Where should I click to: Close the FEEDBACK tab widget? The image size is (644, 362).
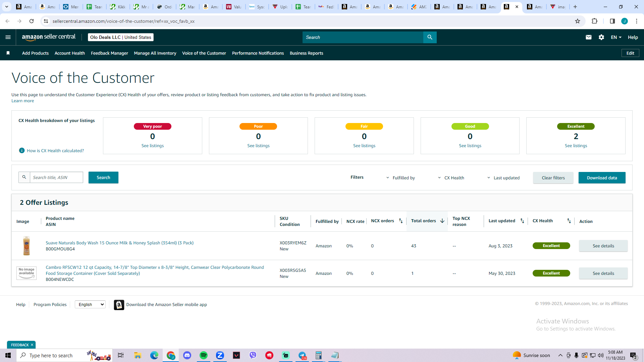click(x=32, y=345)
